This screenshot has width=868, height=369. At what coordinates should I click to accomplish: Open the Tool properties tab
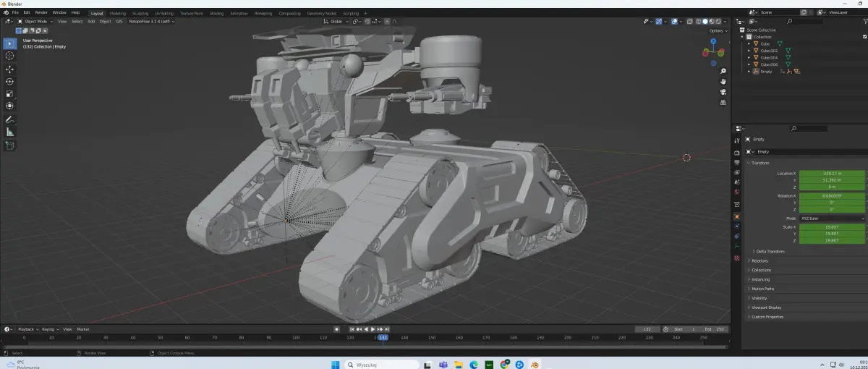[737, 139]
